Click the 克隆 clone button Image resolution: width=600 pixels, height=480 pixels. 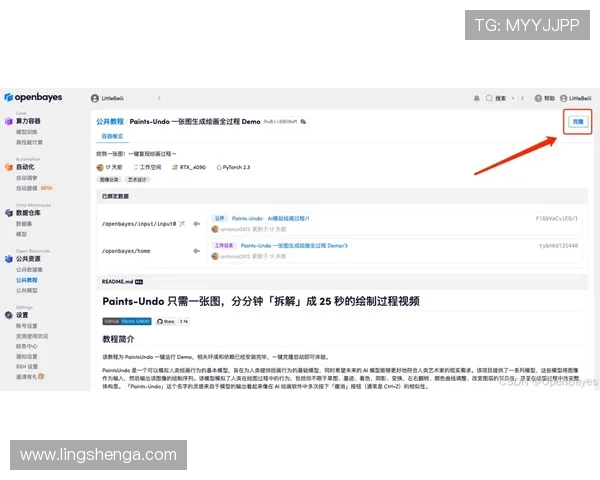(578, 122)
